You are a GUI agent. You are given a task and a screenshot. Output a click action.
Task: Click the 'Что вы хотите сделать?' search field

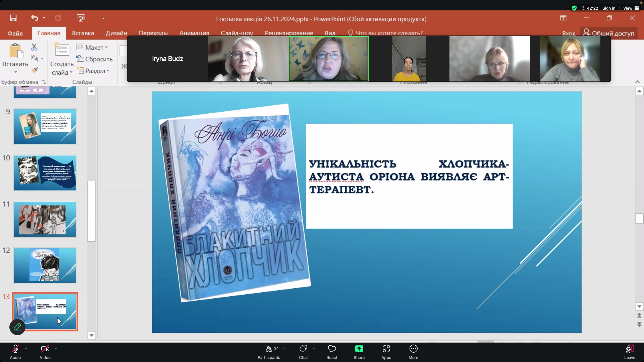click(x=385, y=33)
